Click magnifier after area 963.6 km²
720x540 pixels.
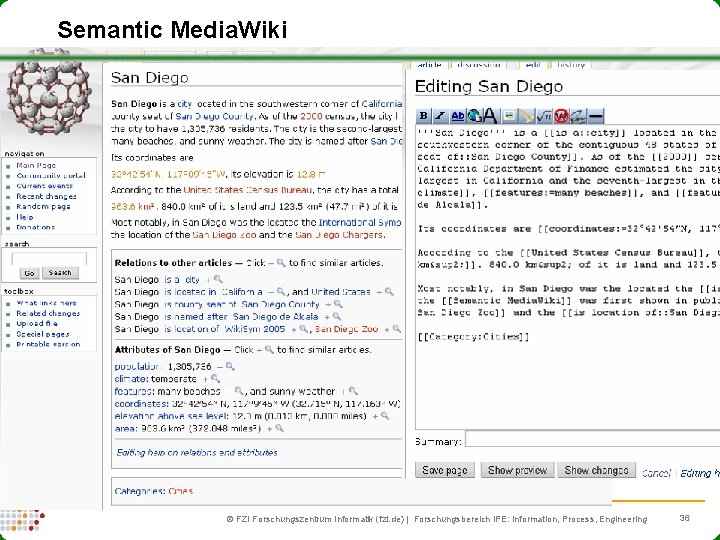click(279, 428)
